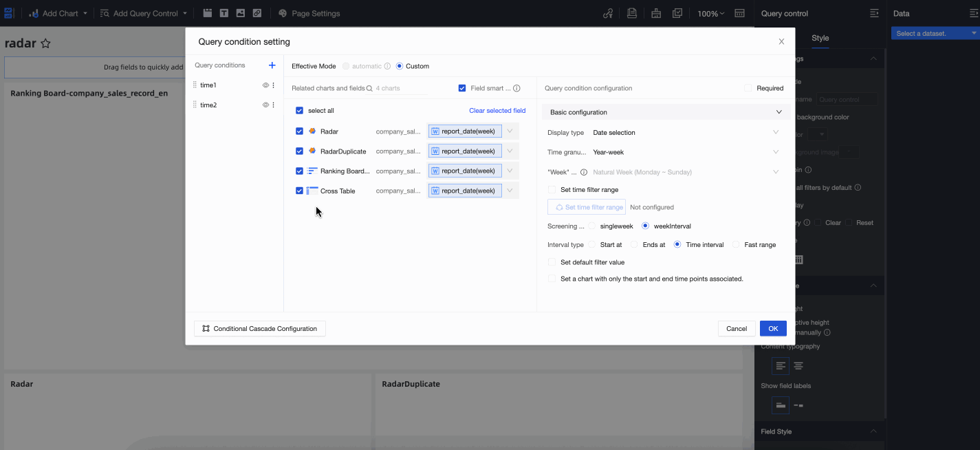Click the Cancel button

(737, 329)
